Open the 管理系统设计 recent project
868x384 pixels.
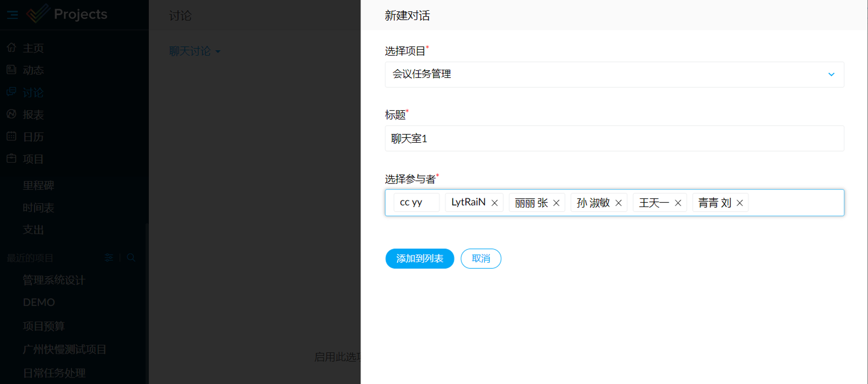click(x=54, y=280)
